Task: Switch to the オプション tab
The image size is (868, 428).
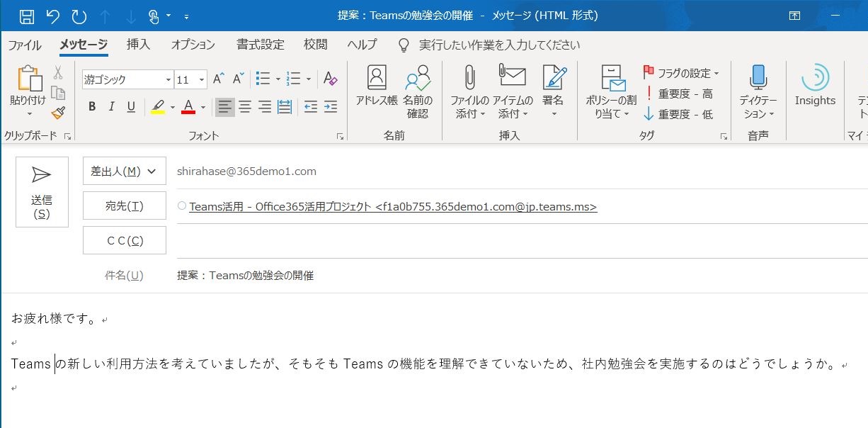Action: click(x=193, y=45)
